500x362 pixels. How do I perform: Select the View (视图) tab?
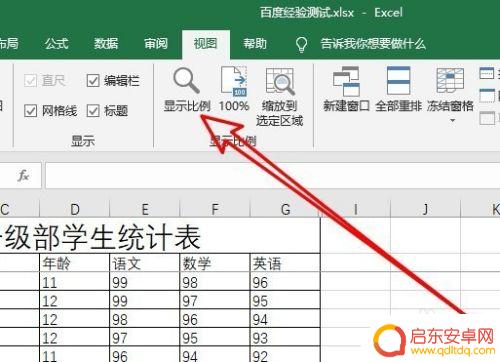tap(205, 44)
